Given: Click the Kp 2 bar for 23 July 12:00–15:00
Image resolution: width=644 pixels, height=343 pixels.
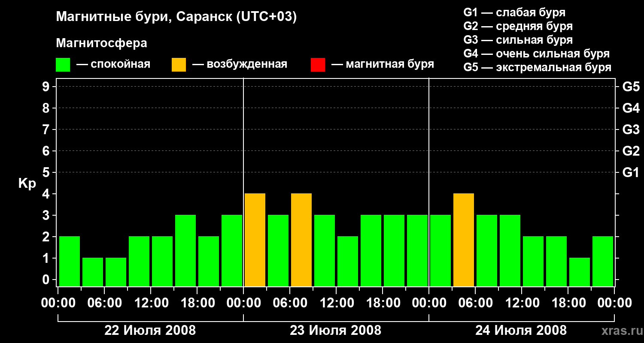Looking at the screenshot, I should point(348,261).
